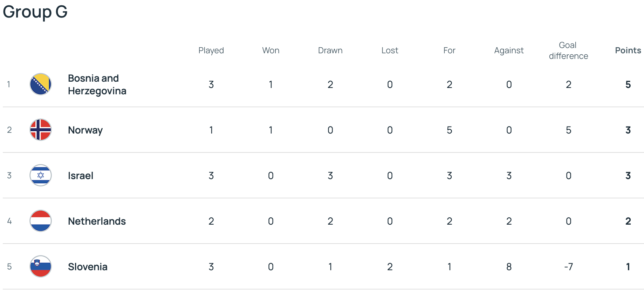Click the Group G heading
Screen dimensions: 644x293
[x=35, y=12]
